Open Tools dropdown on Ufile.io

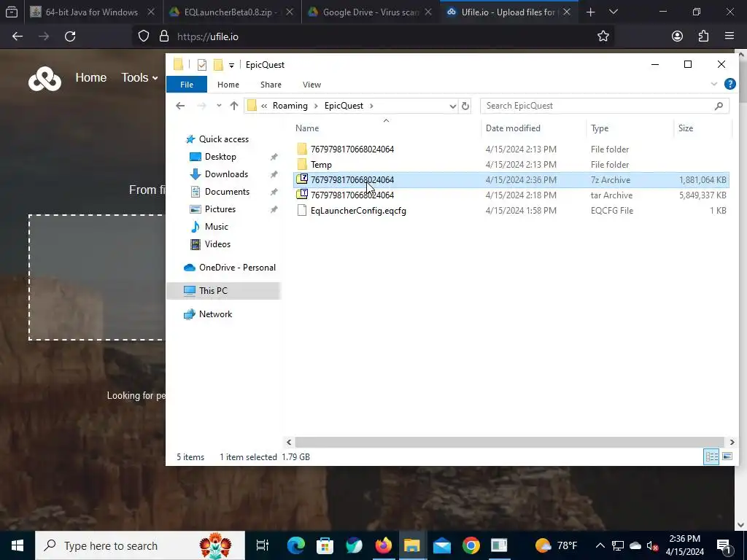tap(139, 77)
